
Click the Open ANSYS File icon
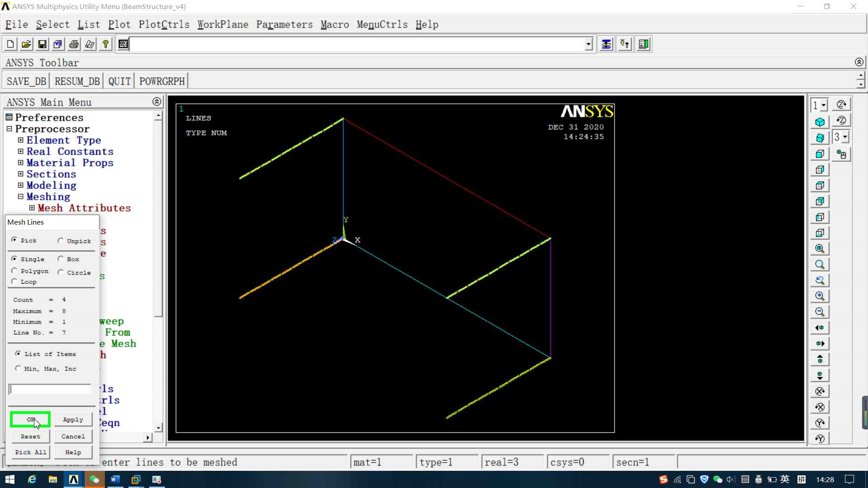click(x=26, y=44)
